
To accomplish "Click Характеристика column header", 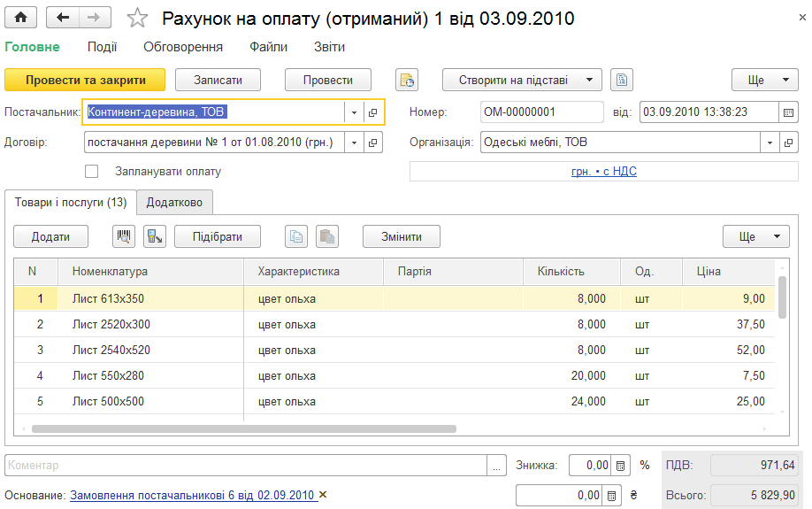I will [313, 272].
